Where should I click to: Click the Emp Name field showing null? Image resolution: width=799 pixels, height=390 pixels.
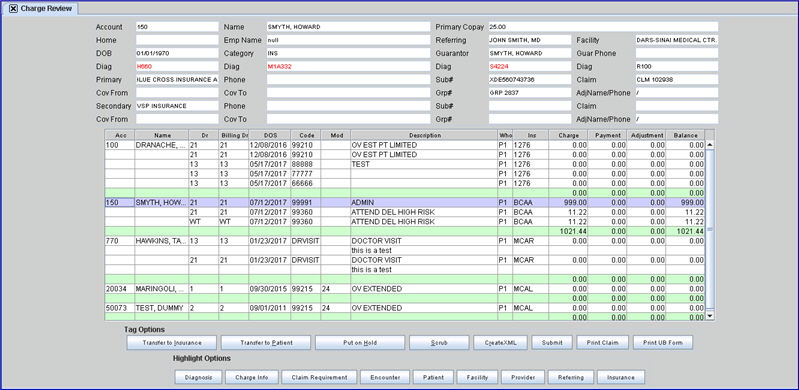click(x=349, y=40)
